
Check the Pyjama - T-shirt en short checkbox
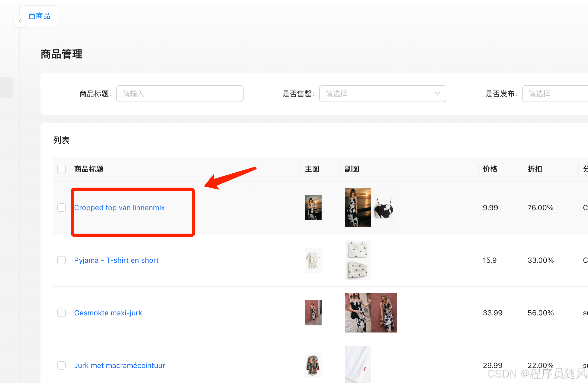pyautogui.click(x=61, y=260)
